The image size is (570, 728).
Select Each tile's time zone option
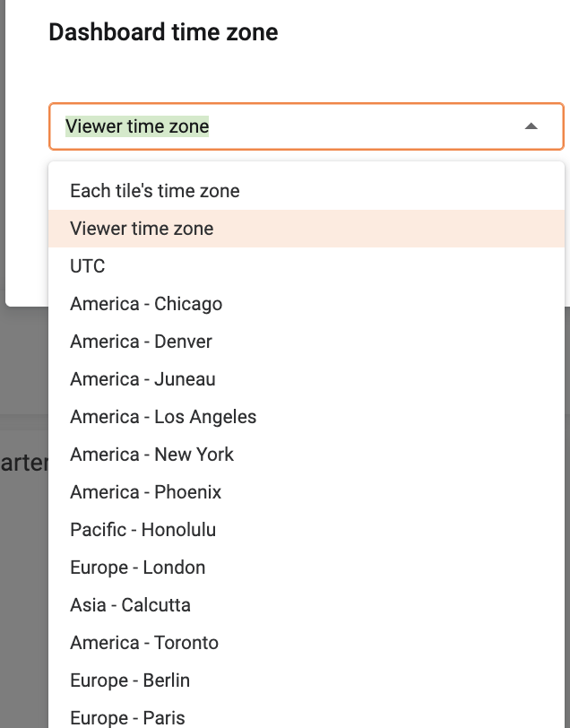[x=155, y=191]
